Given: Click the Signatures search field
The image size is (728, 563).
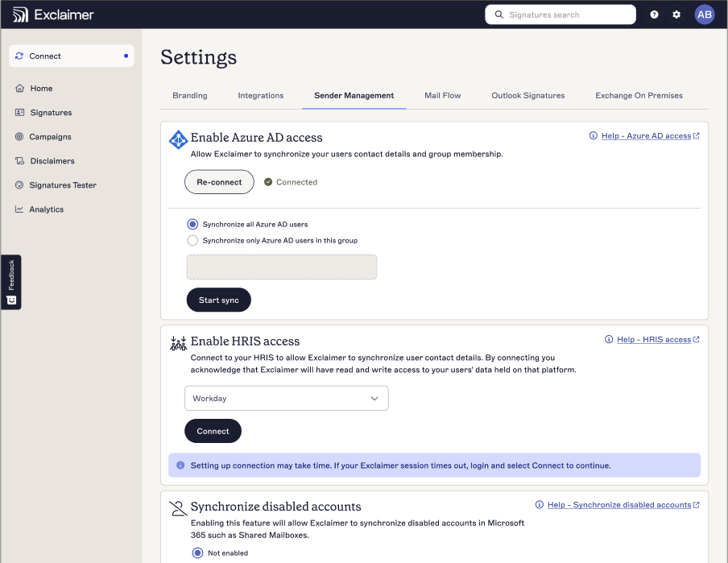Looking at the screenshot, I should 560,14.
